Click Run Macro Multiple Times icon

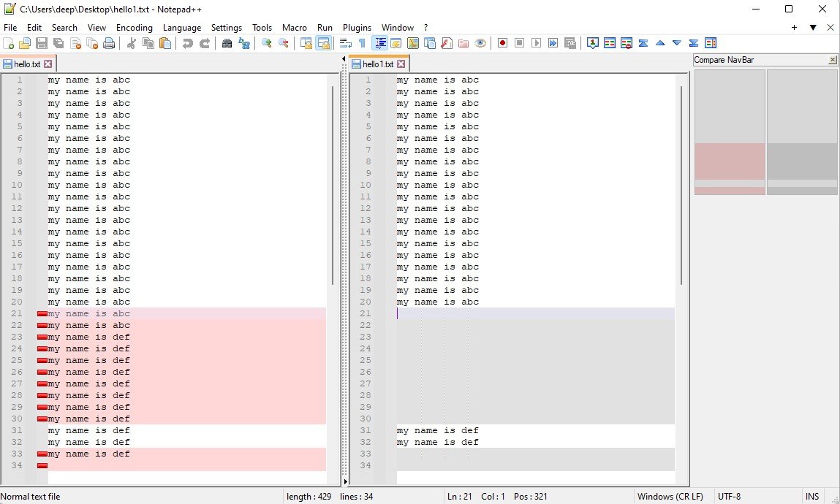point(553,43)
